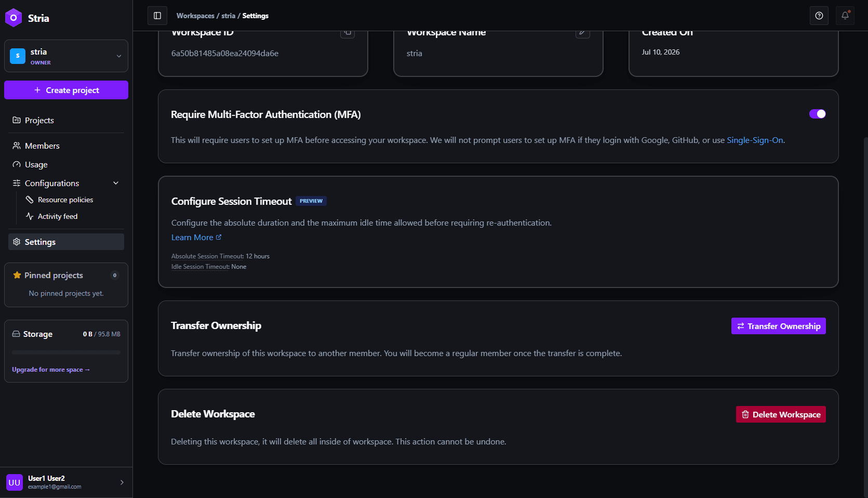Image resolution: width=868 pixels, height=498 pixels.
Task: Click the UU user avatar
Action: point(15,482)
